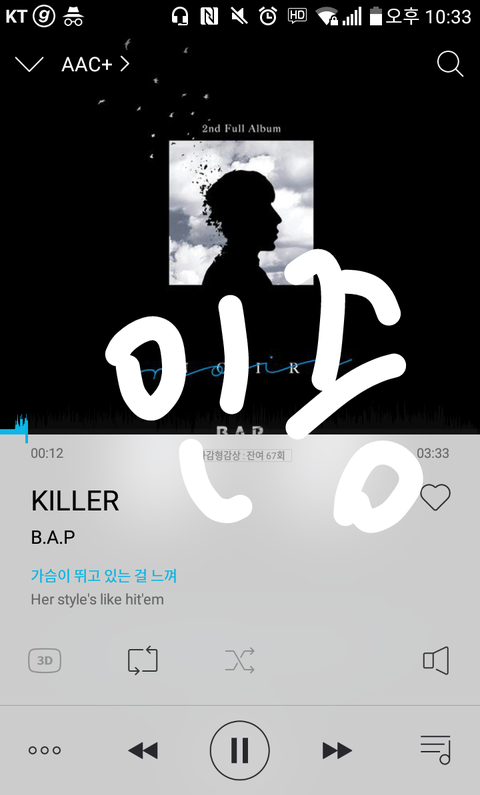The image size is (480, 795).
Task: Open the three-dot more options menu
Action: [x=45, y=750]
